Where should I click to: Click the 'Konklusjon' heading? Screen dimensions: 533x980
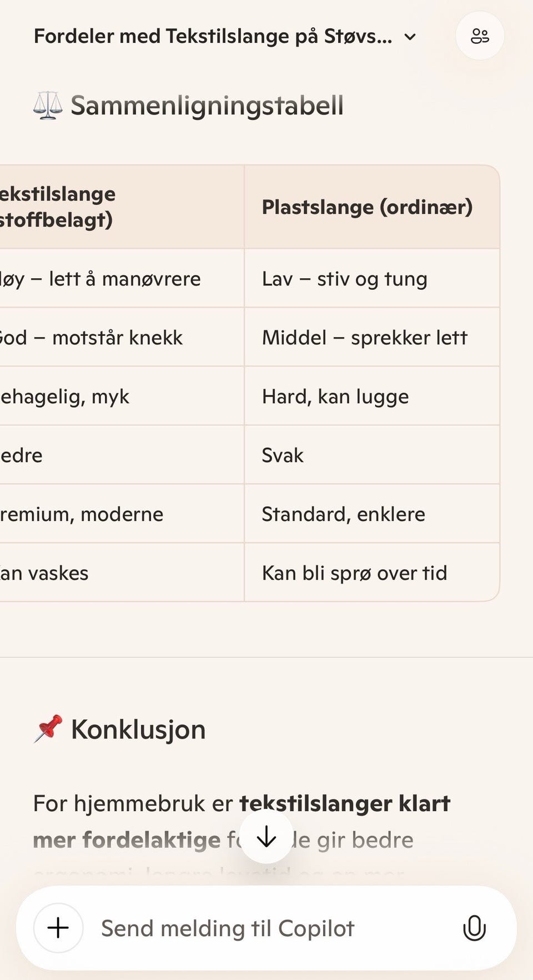pyautogui.click(x=138, y=729)
